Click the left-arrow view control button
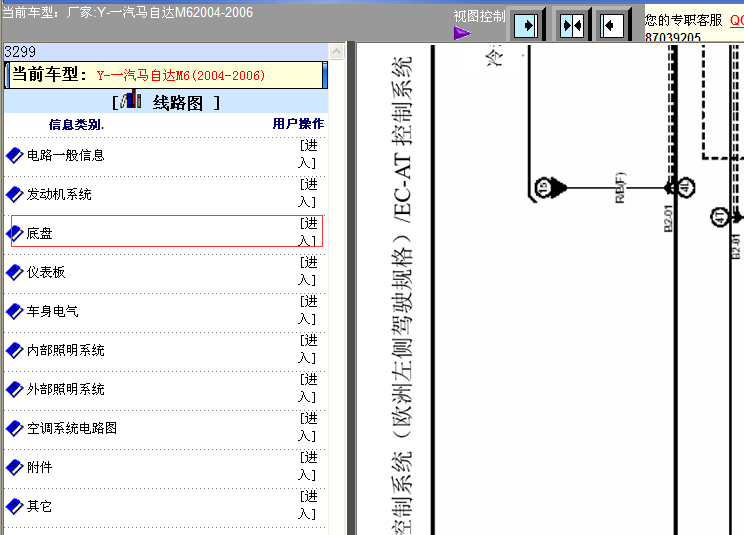Image resolution: width=744 pixels, height=535 pixels. pos(612,25)
